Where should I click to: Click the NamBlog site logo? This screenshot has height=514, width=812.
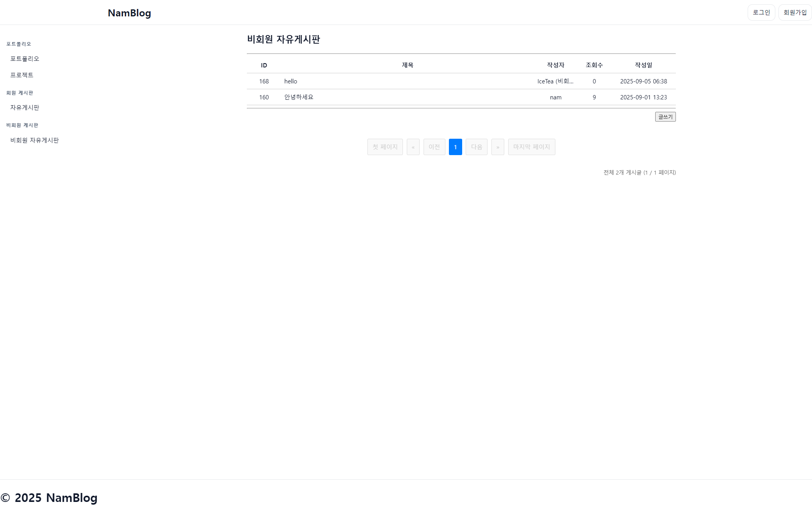tap(129, 13)
